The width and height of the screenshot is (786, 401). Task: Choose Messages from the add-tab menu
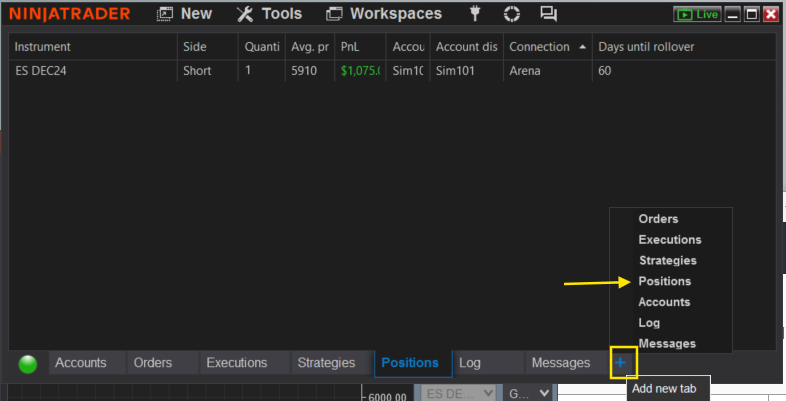point(671,343)
